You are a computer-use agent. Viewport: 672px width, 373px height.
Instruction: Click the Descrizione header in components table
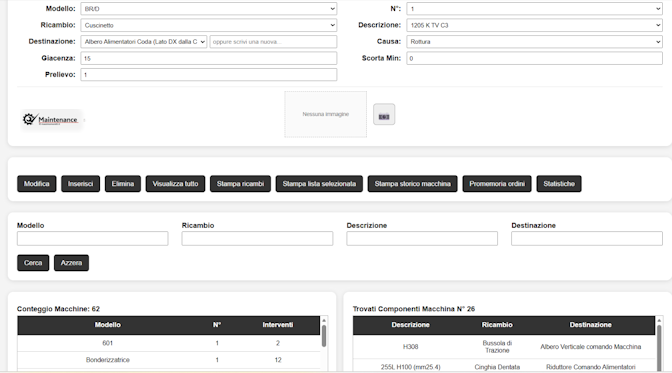pos(410,325)
